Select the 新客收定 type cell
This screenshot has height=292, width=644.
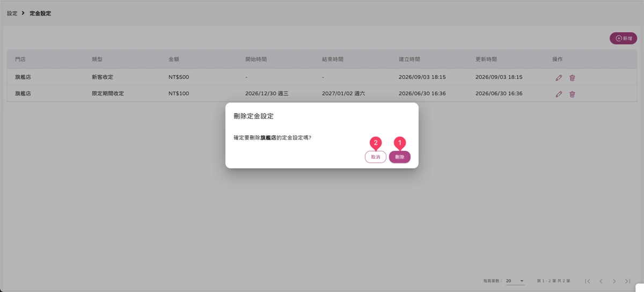103,77
